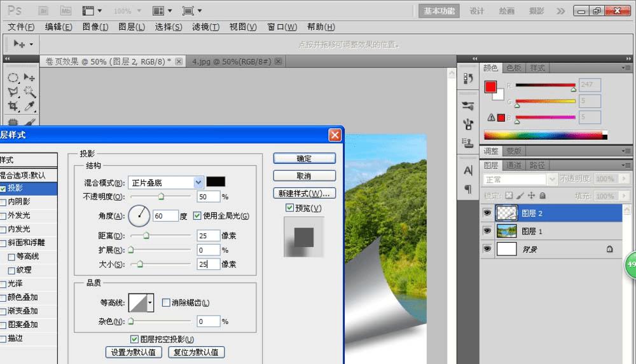Select the Elliptical Marquee tool
Viewport: 636px width, 364px height.
pyautogui.click(x=13, y=78)
